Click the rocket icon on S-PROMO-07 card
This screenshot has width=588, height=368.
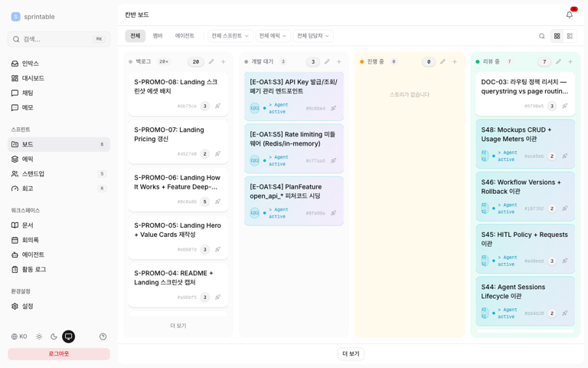[217, 153]
